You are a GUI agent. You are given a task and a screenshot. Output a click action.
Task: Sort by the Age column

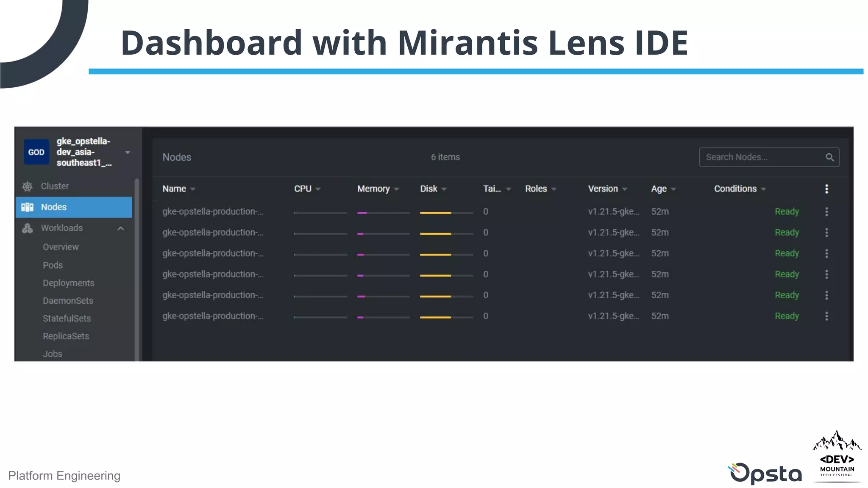(x=663, y=189)
